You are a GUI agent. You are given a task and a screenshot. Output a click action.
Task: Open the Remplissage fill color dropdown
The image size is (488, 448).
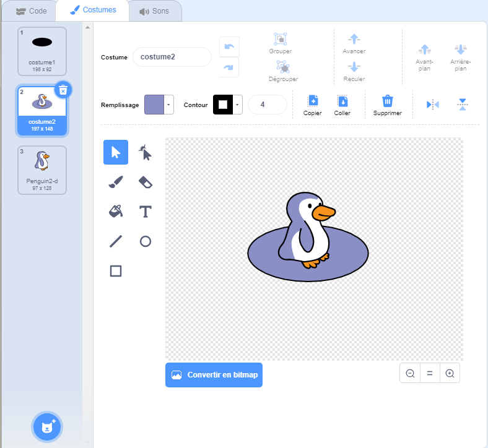point(169,105)
